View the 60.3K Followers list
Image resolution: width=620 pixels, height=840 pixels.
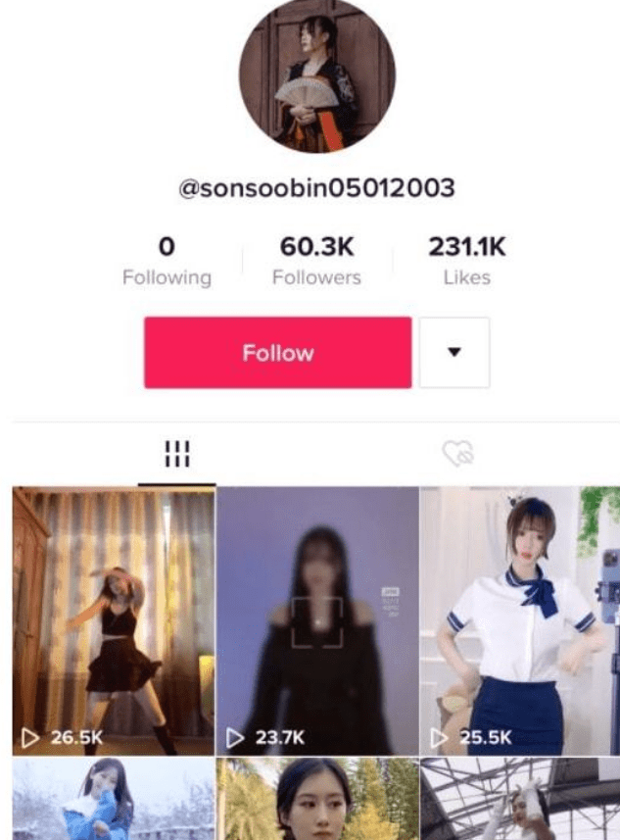(317, 261)
